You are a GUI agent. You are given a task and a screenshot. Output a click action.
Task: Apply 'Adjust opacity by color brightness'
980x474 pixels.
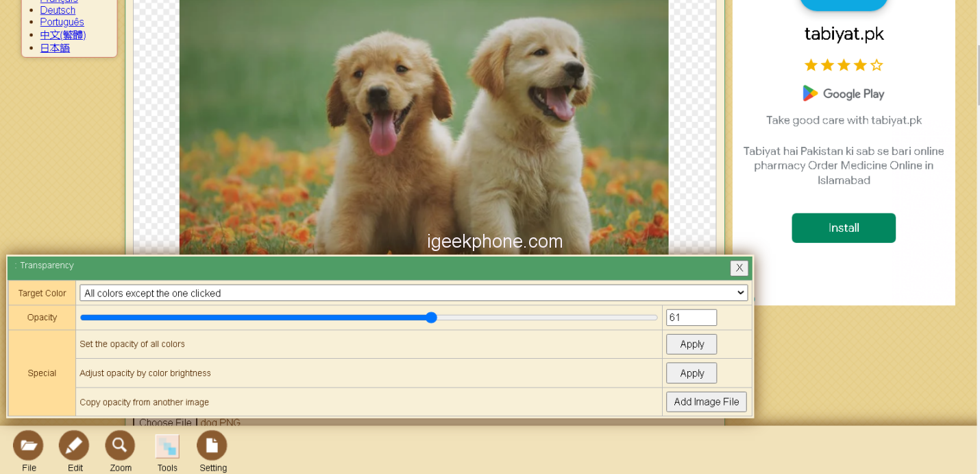[691, 373]
